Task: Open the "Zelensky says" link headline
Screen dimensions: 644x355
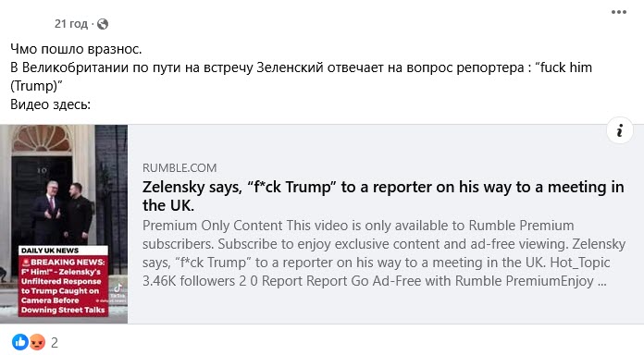Action: [x=383, y=196]
